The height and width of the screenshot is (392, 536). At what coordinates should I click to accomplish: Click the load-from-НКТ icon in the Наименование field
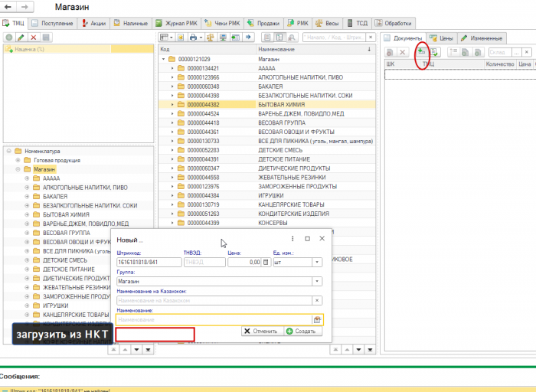[317, 320]
